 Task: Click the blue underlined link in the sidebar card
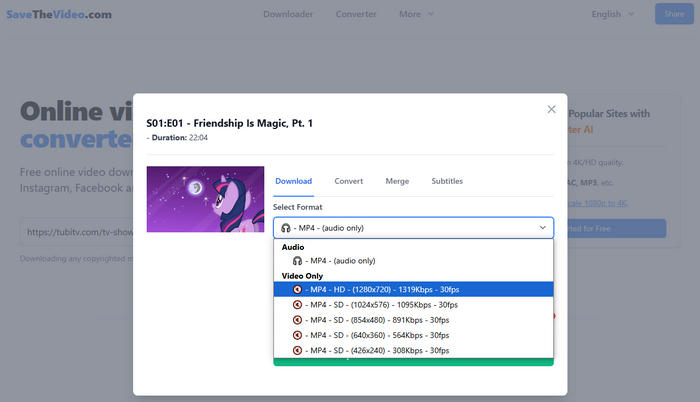[597, 203]
